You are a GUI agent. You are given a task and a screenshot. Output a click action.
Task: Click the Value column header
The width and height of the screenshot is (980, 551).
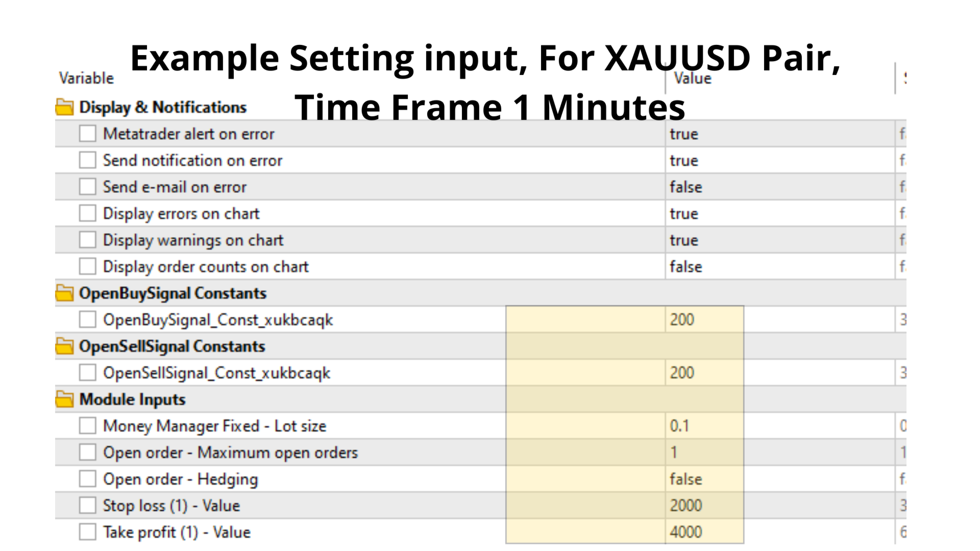693,78
